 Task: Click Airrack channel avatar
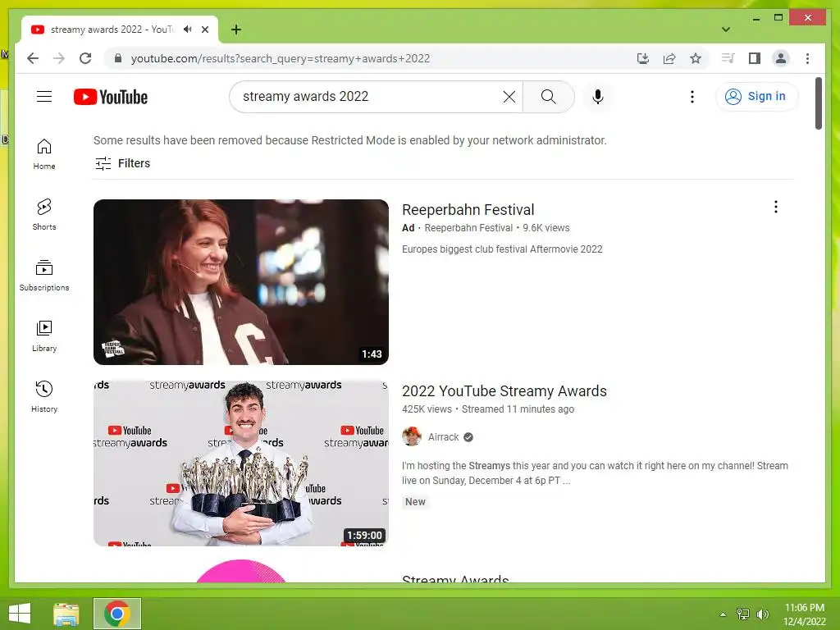412,436
